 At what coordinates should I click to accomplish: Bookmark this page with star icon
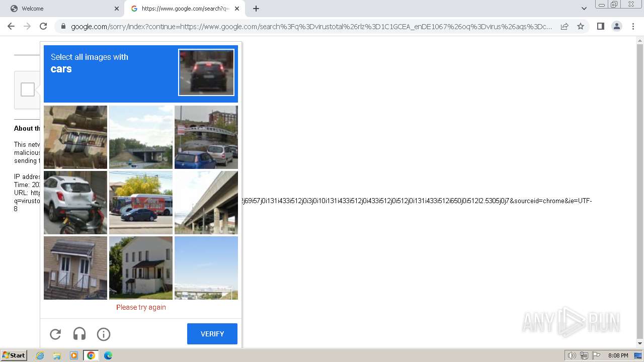click(581, 26)
